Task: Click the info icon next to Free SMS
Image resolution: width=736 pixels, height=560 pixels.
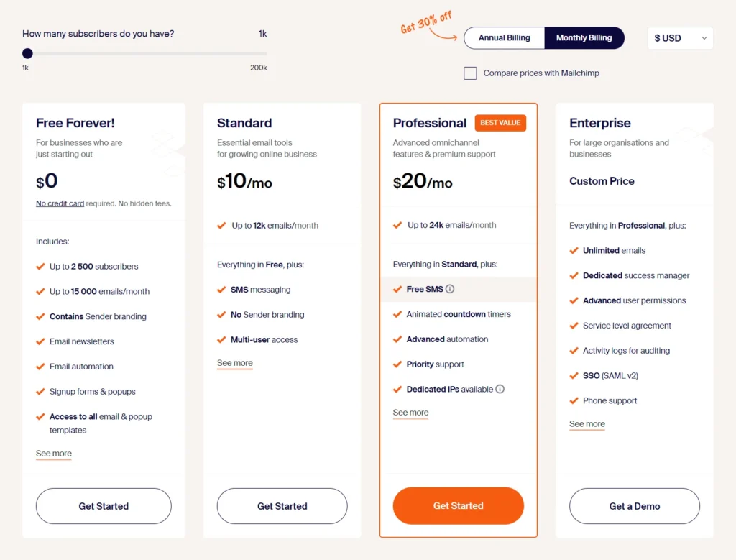Action: (450, 289)
